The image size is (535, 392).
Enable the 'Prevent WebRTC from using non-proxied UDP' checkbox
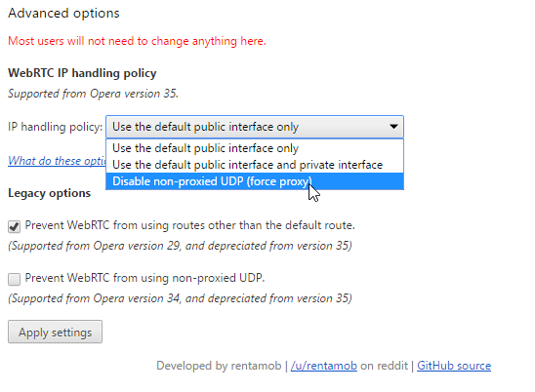point(14,279)
